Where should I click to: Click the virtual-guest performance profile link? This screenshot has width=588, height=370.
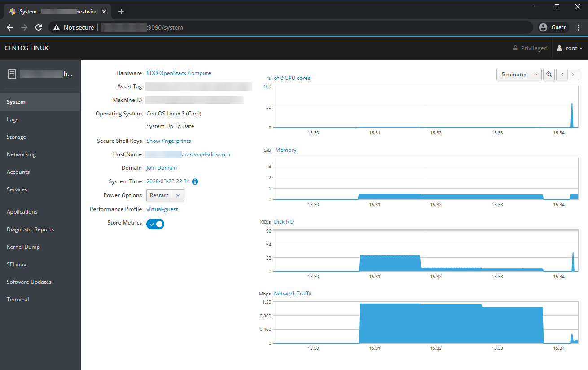coord(162,209)
